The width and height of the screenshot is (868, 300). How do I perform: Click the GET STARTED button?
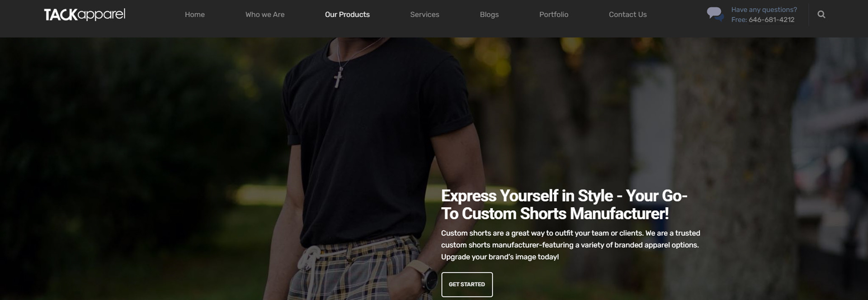coord(467,284)
